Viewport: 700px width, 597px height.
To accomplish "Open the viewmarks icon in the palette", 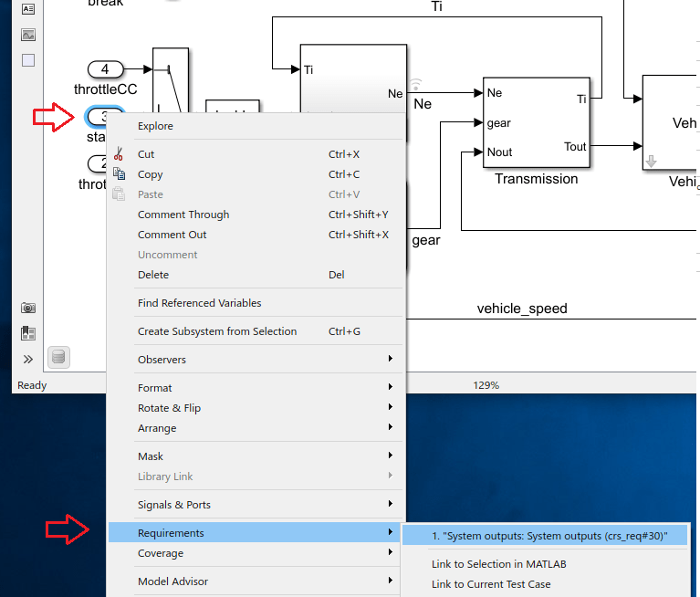I will tap(27, 333).
